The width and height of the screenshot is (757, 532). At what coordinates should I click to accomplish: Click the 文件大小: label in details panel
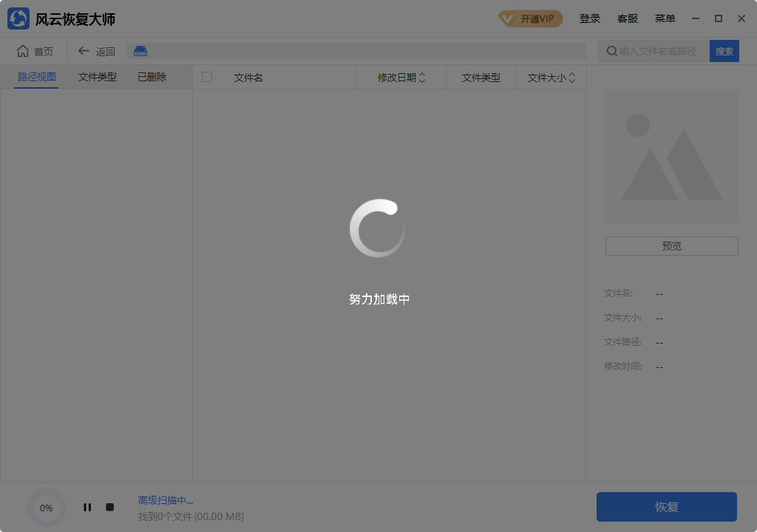[x=622, y=318]
